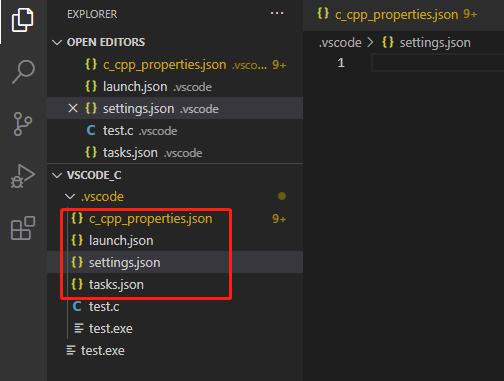Click the .vscode breadcrumb segment

tap(340, 43)
